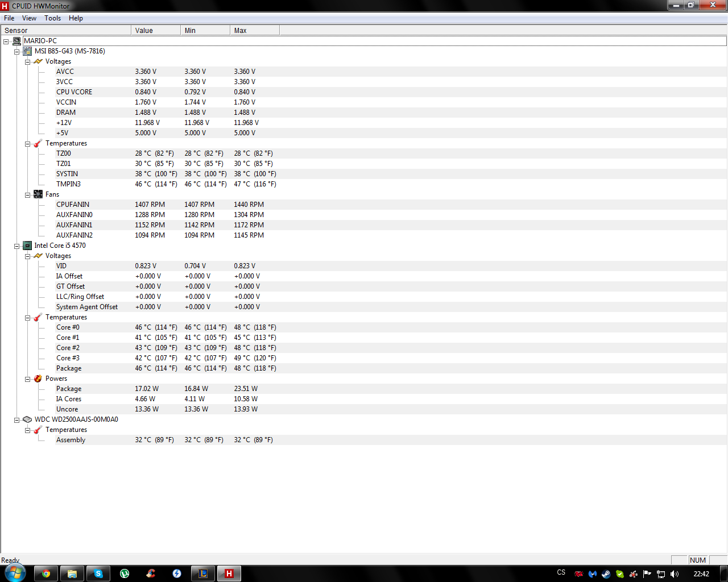Click the thermometer icon above the Assembly row
The image size is (728, 582).
click(x=38, y=430)
